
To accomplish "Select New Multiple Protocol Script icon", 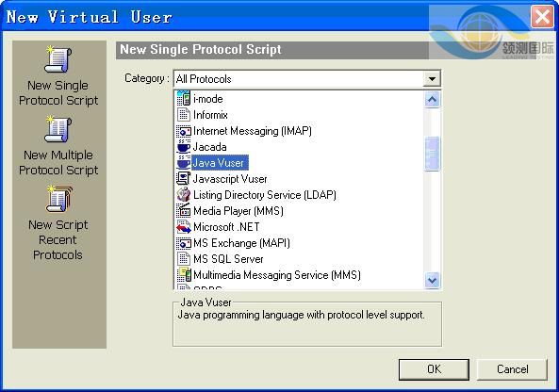I will pos(58,129).
